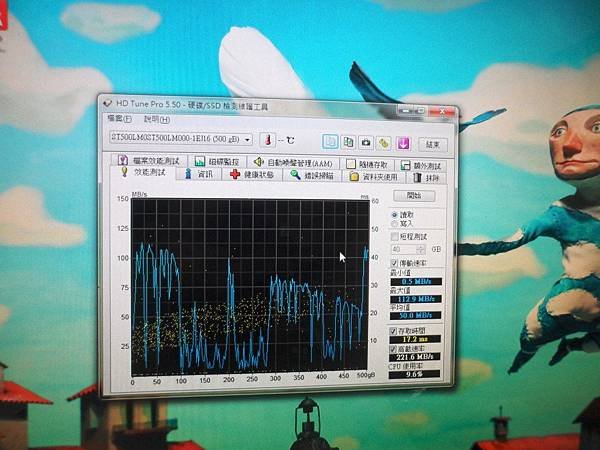Toggle the 高載速率 burst rate checkbox
Image resolution: width=600 pixels, height=450 pixels.
393,349
